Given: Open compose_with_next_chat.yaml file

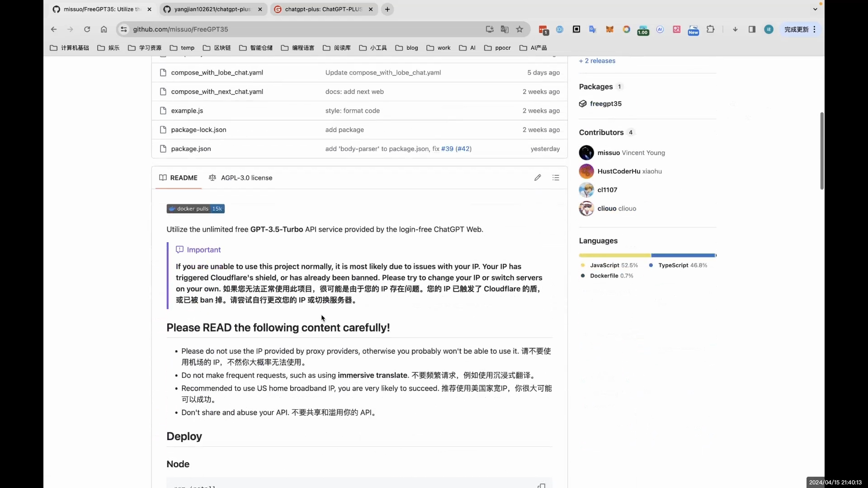Looking at the screenshot, I should click(217, 91).
